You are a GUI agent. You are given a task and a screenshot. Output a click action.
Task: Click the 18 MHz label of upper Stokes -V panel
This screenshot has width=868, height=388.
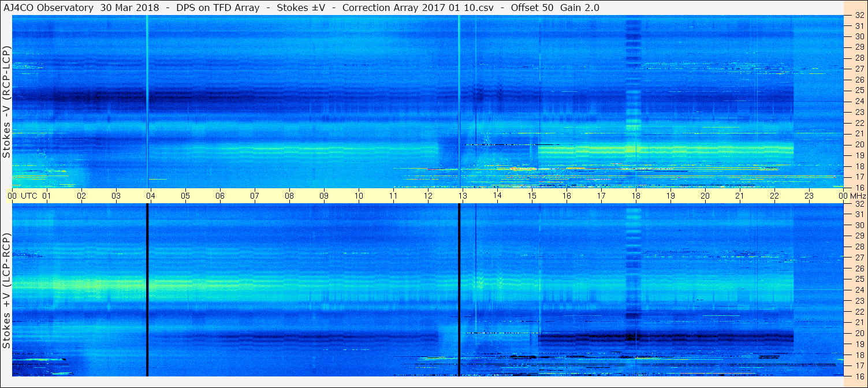[859, 166]
